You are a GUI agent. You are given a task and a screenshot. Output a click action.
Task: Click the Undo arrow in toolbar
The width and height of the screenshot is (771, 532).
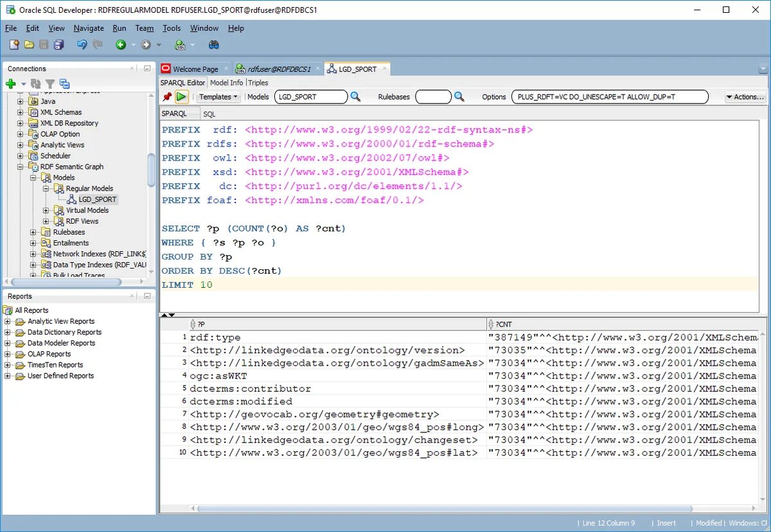[x=82, y=44]
